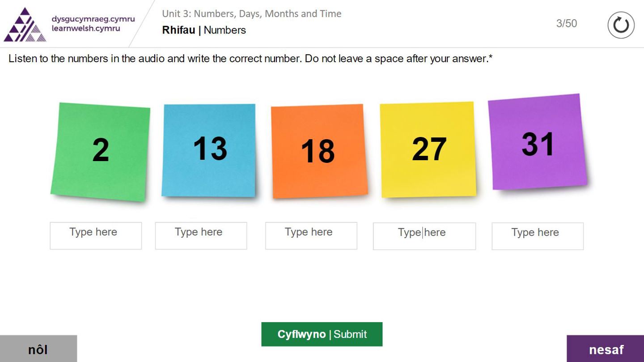
Task: Click the answer field beneath number 27
Action: [424, 236]
